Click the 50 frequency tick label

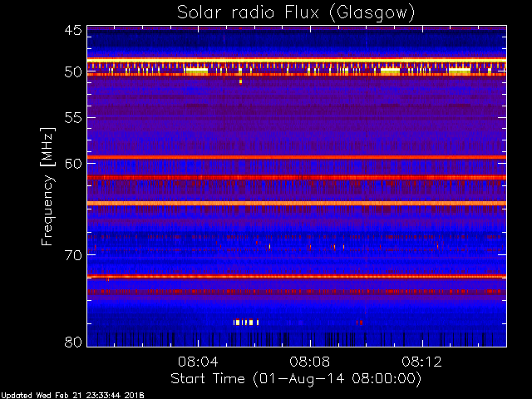click(73, 72)
